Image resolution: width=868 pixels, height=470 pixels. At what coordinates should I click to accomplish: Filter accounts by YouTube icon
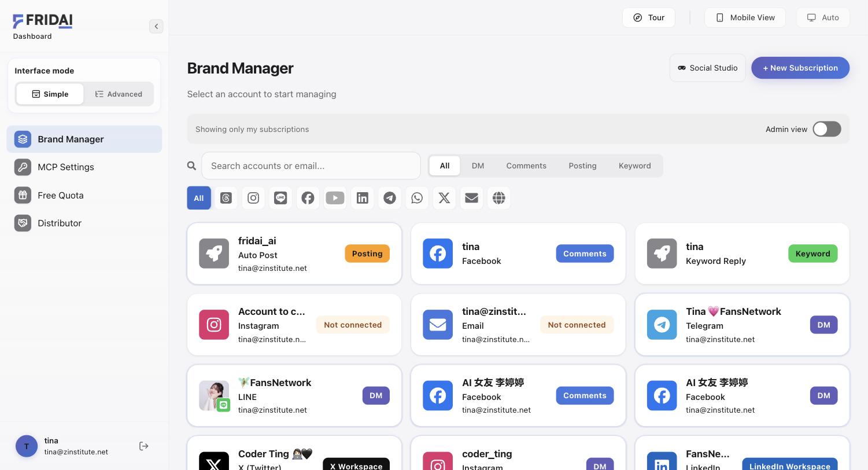pyautogui.click(x=335, y=198)
